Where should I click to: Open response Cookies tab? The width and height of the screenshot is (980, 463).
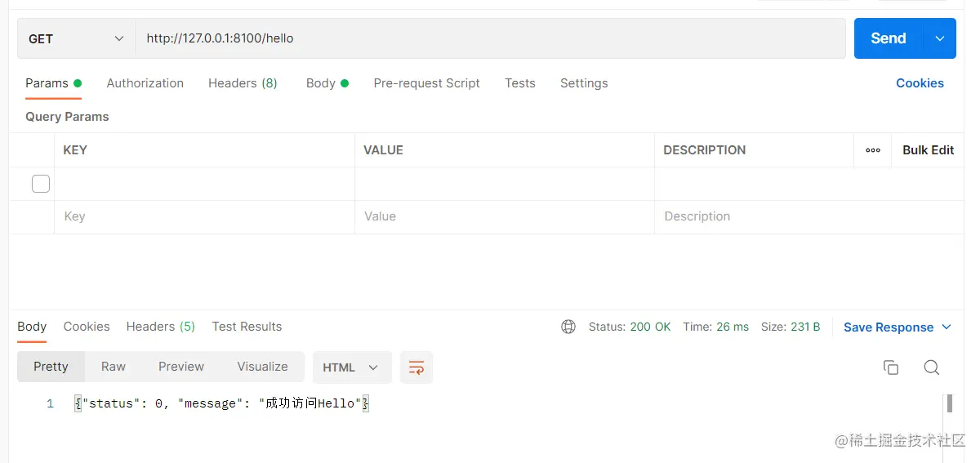pos(87,327)
